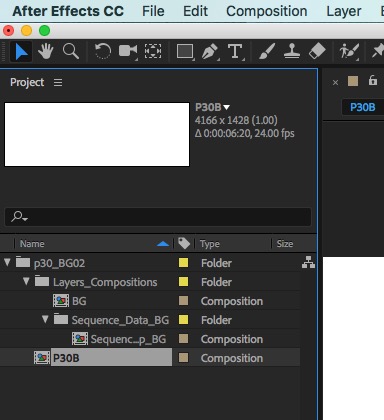Open the flowchart view icon in Project panel
384x420 pixels.
point(308,263)
